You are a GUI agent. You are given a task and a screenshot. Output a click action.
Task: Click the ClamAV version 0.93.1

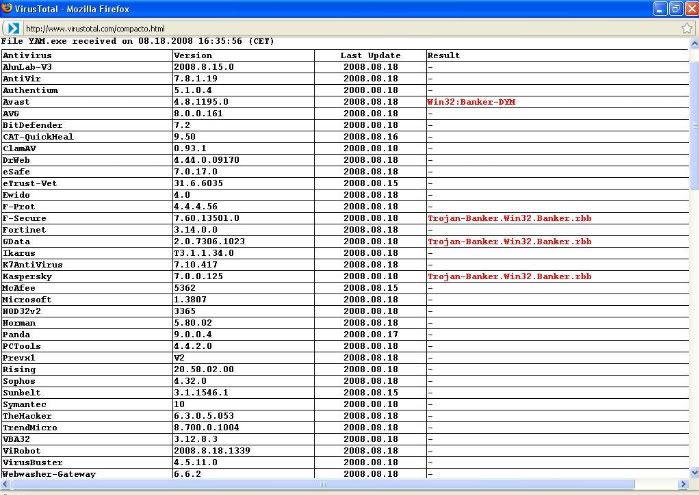tap(190, 148)
